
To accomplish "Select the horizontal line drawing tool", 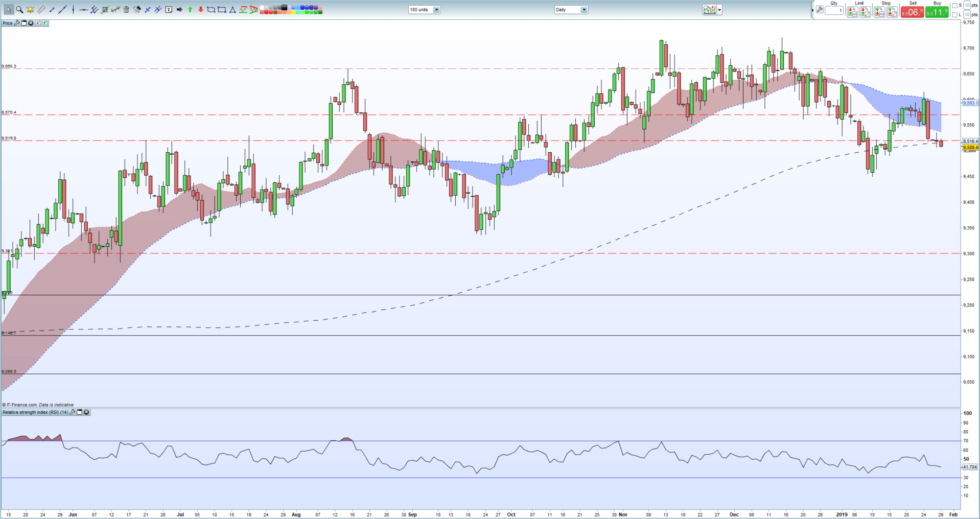I will coord(83,9).
